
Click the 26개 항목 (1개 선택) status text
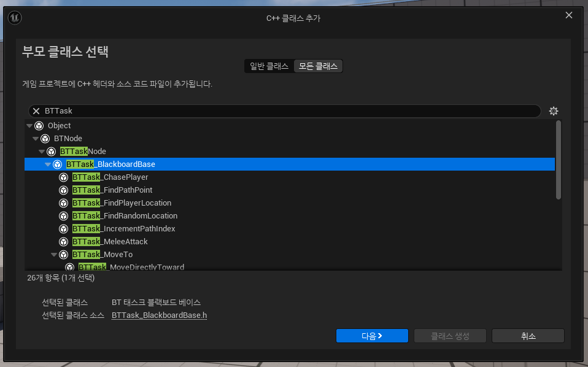click(61, 278)
